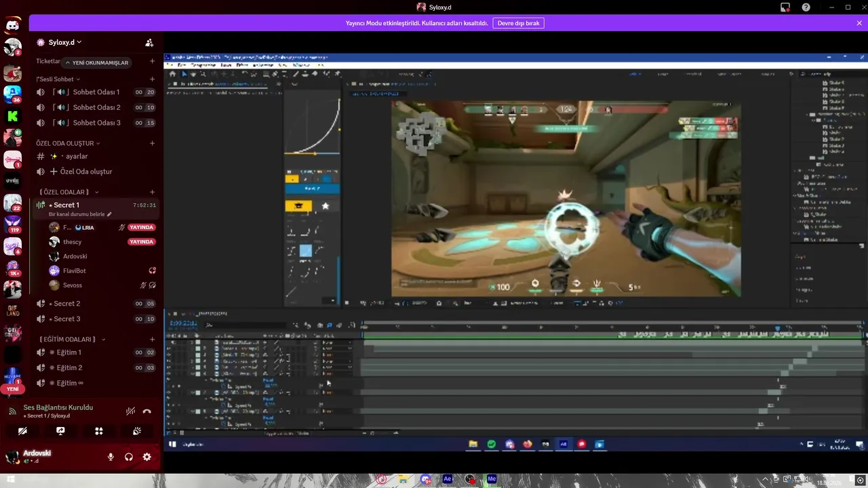The image size is (868, 488).
Task: Join the Özel Oda oluştur channel
Action: (96, 171)
